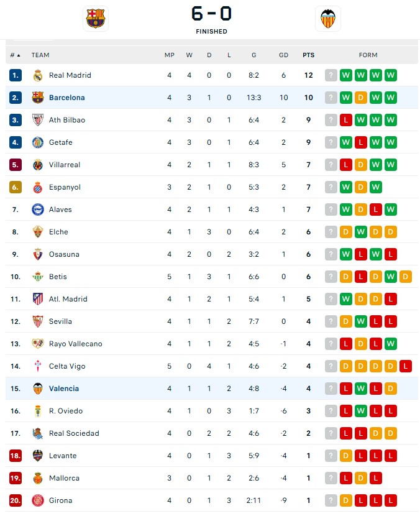Open Real Madrid team logo in standings

38,75
